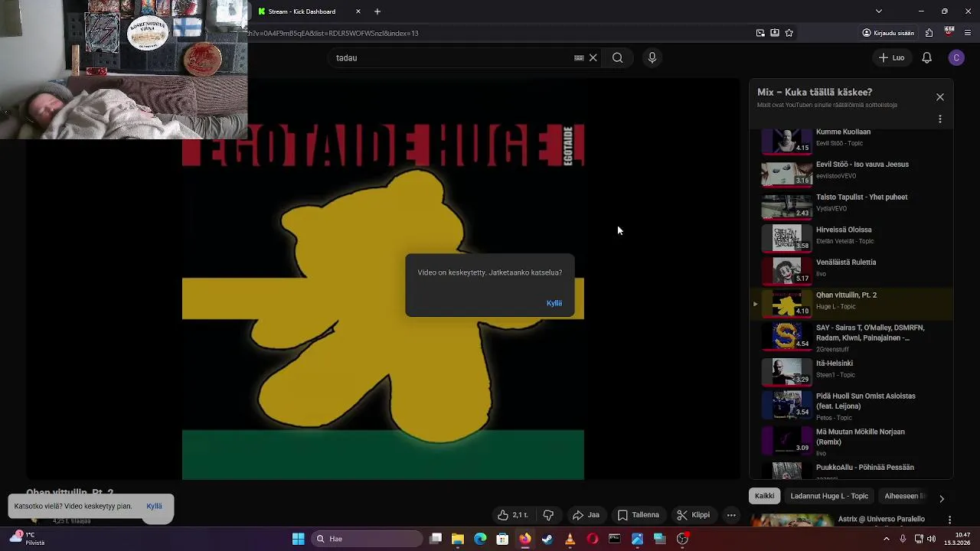Open menu for Astrix @ Universo Paralello video
Viewport: 980px width, 551px height.
point(949,520)
